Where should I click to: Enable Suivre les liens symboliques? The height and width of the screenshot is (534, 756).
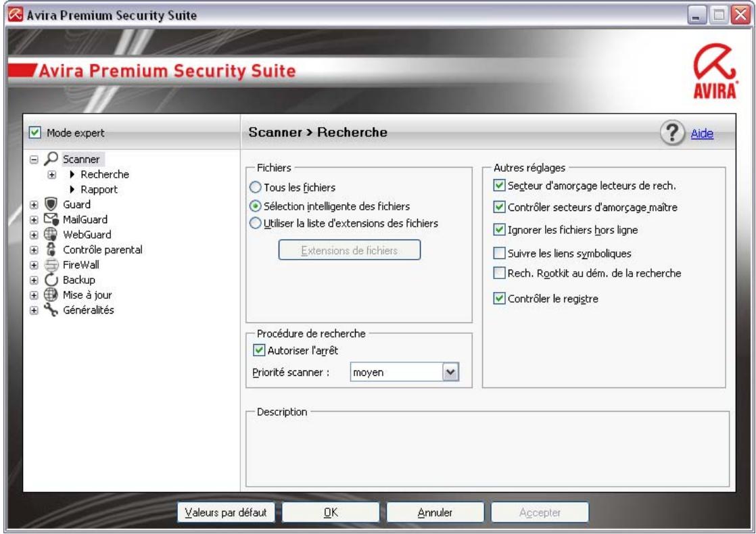coord(500,253)
